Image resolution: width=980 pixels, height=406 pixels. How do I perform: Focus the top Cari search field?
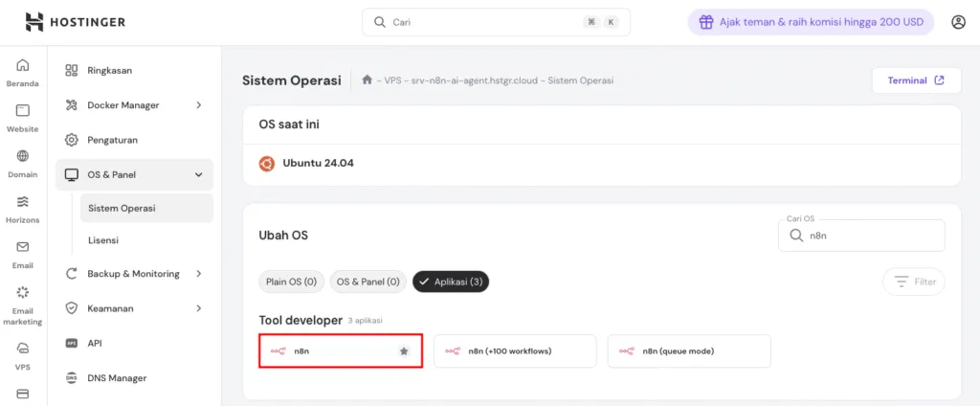[497, 22]
